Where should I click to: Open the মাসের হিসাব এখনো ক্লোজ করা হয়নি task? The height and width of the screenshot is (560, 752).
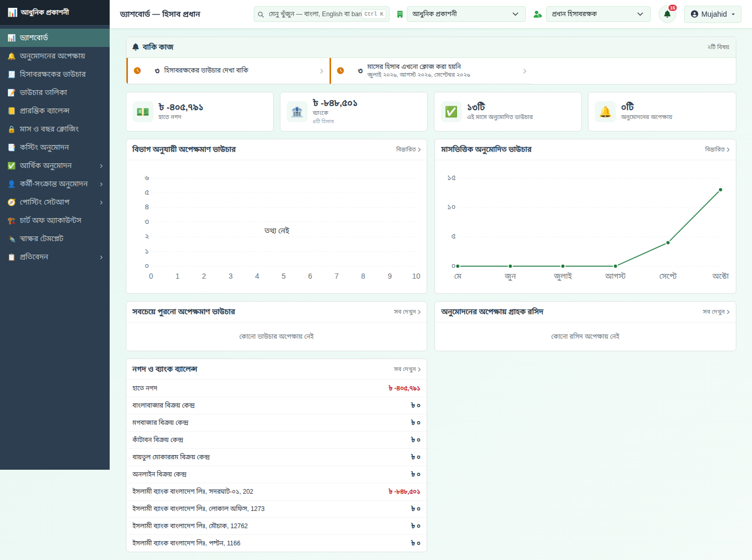pos(432,70)
